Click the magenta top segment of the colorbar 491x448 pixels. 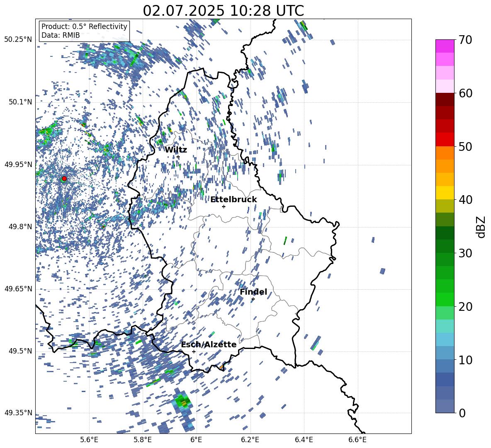point(445,46)
